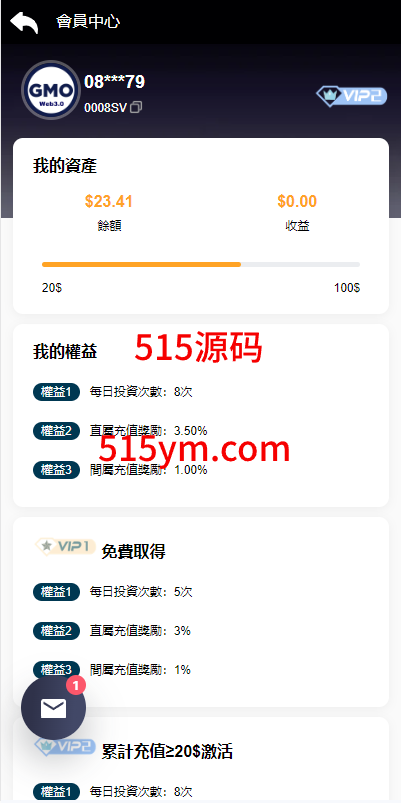Screen dimensions: 401x803
Task: Click the orange recharge progress bar
Action: (x=141, y=264)
